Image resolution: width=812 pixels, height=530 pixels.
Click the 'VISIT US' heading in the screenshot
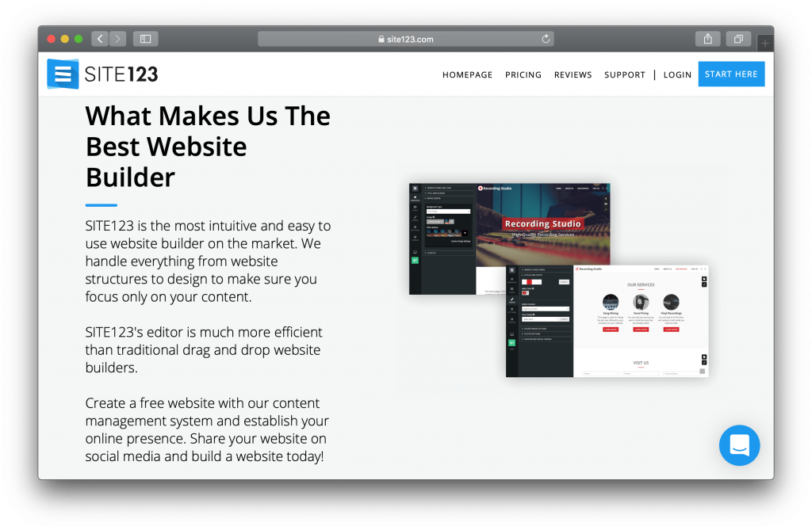(x=641, y=363)
